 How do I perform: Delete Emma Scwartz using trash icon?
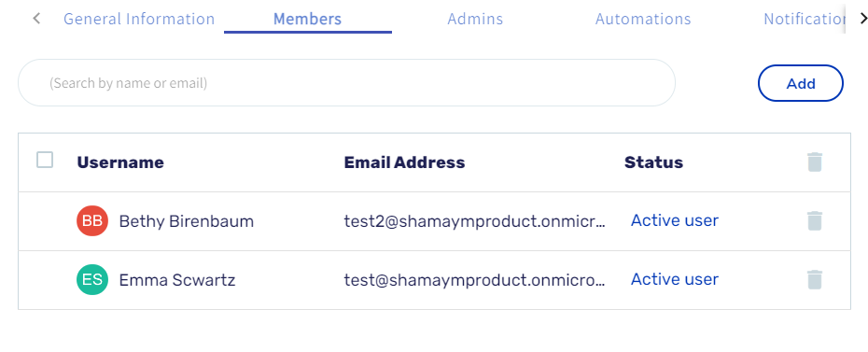pos(814,279)
